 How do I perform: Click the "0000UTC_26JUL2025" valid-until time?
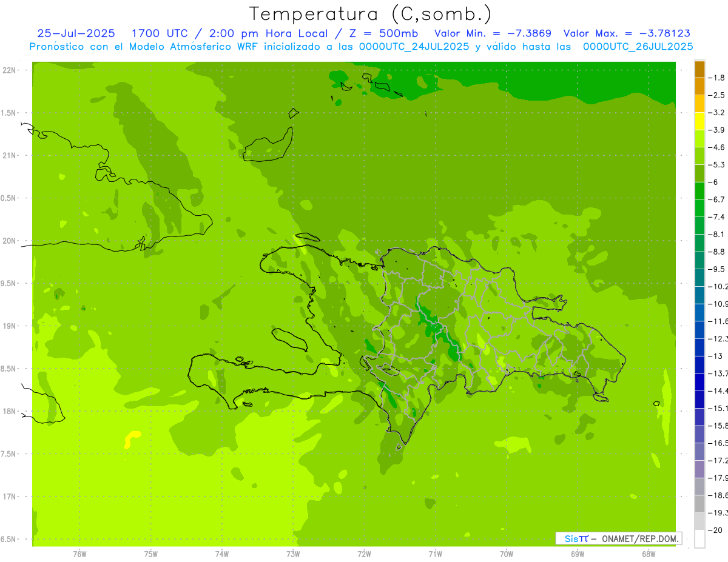tap(638, 47)
